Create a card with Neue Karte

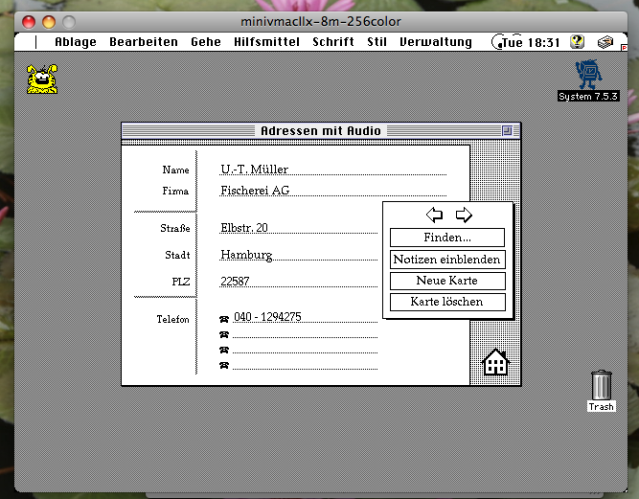pos(447,280)
